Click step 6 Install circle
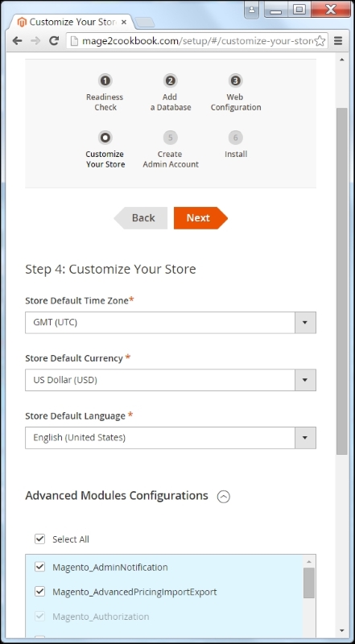This screenshot has height=644, width=355. (235, 137)
